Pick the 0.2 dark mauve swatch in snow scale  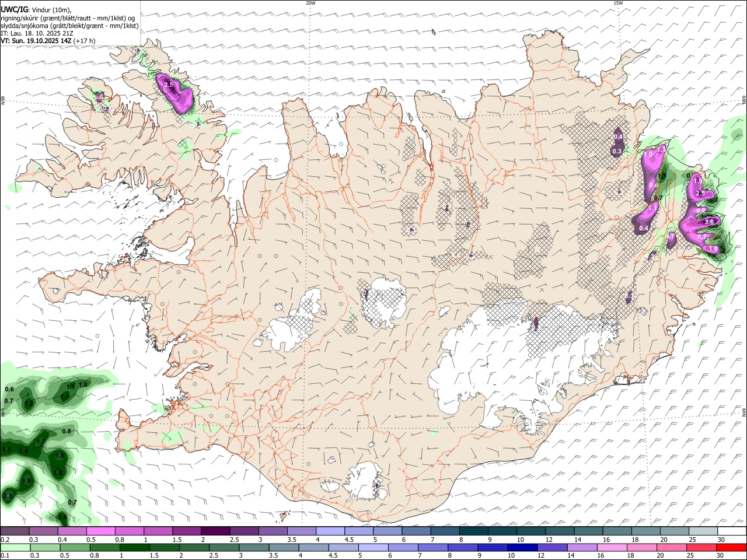point(15,531)
